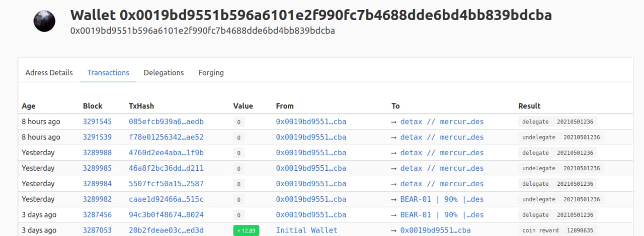644x236 pixels.
Task: Open detax // mercur…des in block 3289984 row
Action: (x=442, y=184)
